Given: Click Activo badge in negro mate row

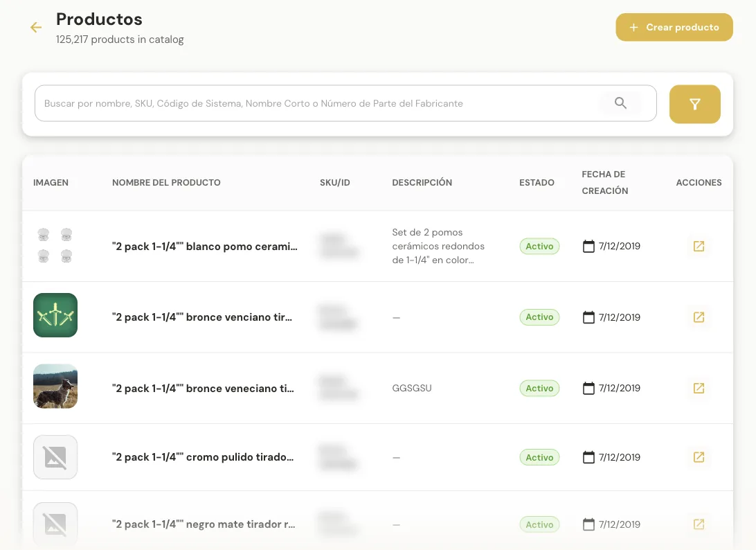Looking at the screenshot, I should tap(539, 524).
